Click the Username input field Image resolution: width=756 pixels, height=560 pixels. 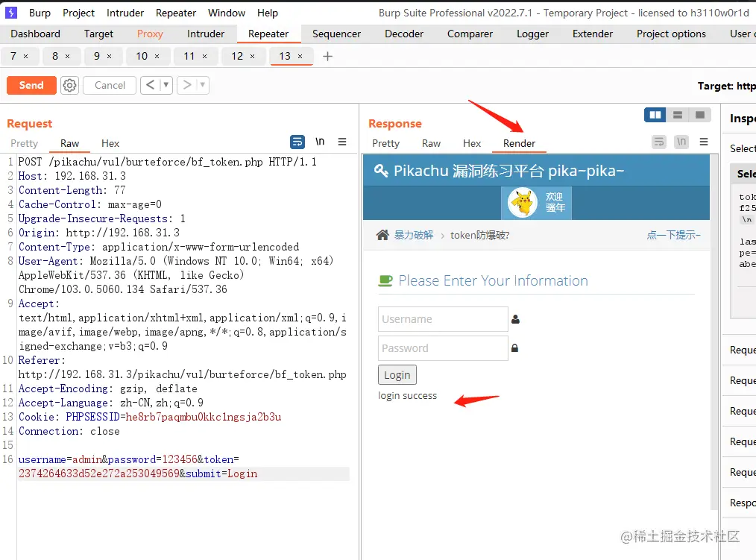443,319
